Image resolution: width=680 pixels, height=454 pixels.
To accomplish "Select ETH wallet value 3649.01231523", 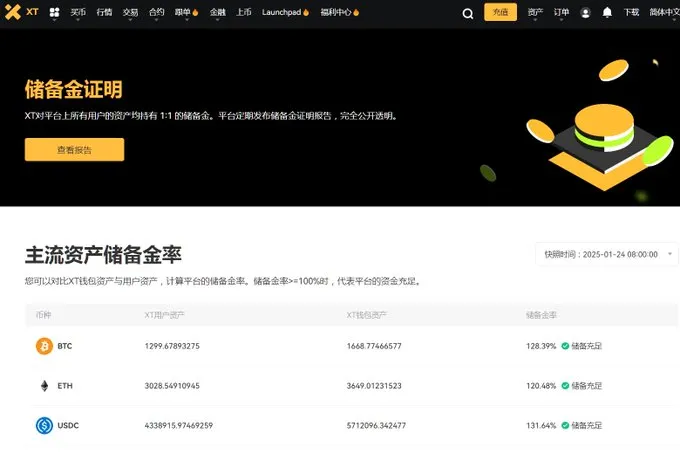I will click(x=374, y=385).
